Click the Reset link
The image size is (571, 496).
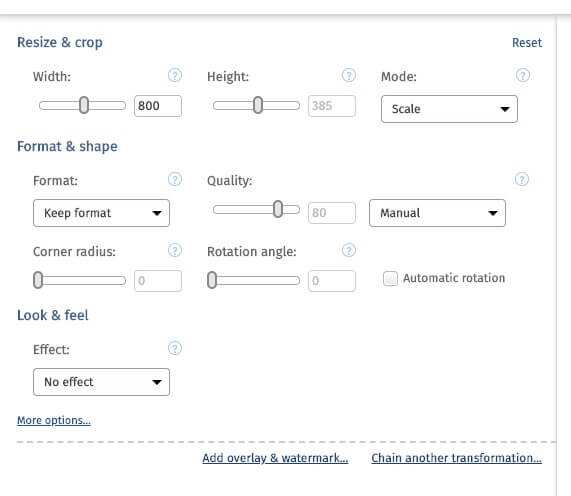click(527, 43)
